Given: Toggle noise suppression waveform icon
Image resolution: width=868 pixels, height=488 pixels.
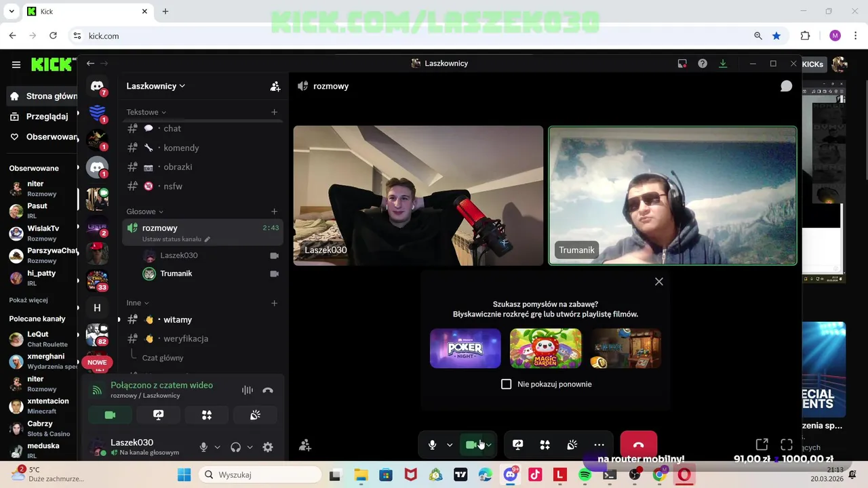Looking at the screenshot, I should (248, 390).
